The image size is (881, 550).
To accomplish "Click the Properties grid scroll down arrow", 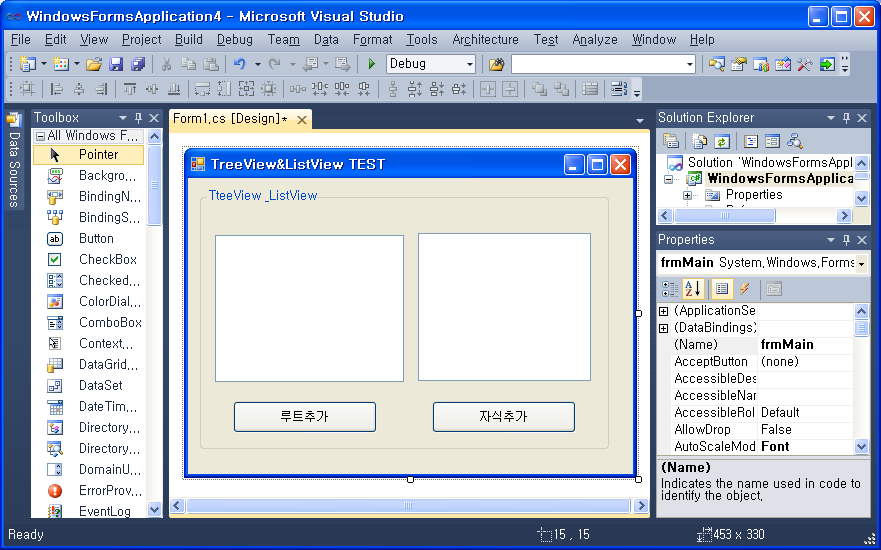I will pyautogui.click(x=861, y=447).
